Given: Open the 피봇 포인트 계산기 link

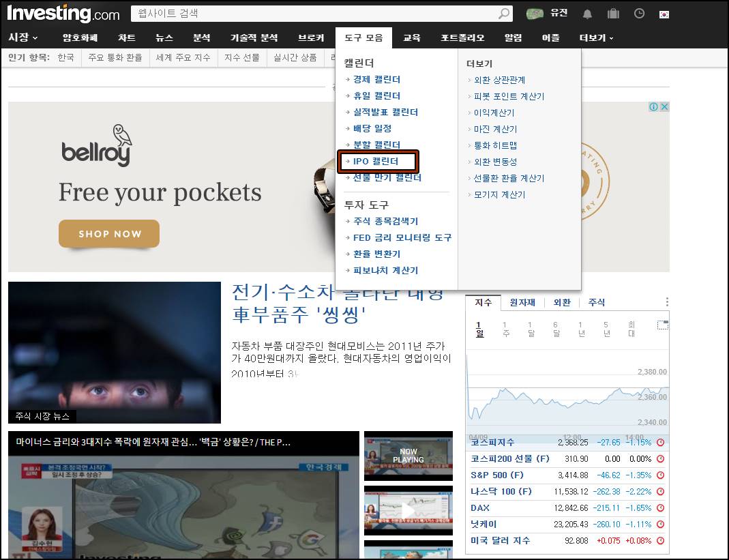Looking at the screenshot, I should pyautogui.click(x=509, y=96).
